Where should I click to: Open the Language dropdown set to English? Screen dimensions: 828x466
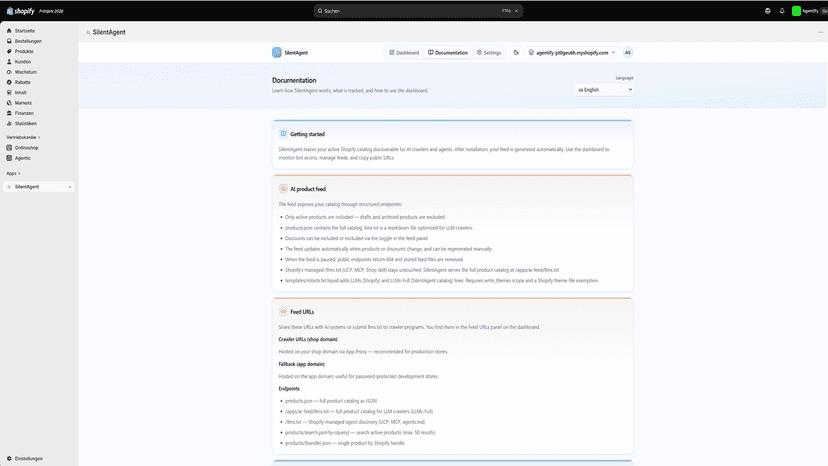[x=603, y=90]
